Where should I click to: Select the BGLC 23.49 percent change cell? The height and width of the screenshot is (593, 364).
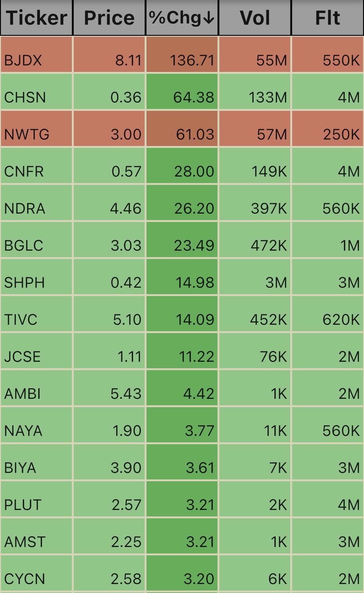(182, 240)
